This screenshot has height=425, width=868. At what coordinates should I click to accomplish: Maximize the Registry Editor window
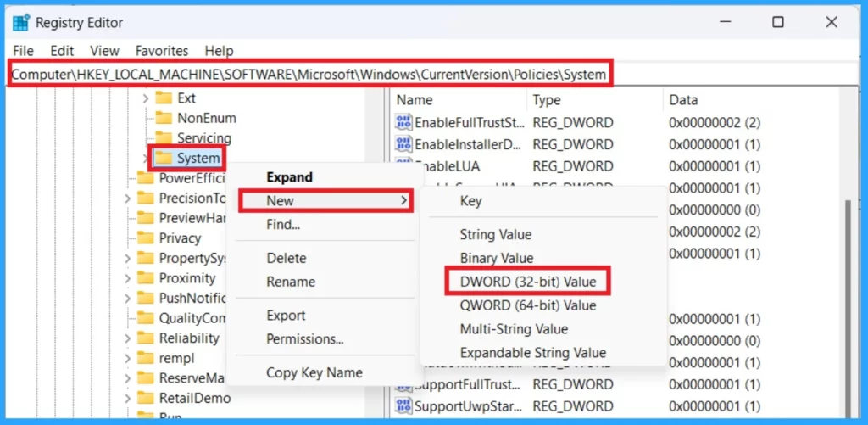point(778,23)
